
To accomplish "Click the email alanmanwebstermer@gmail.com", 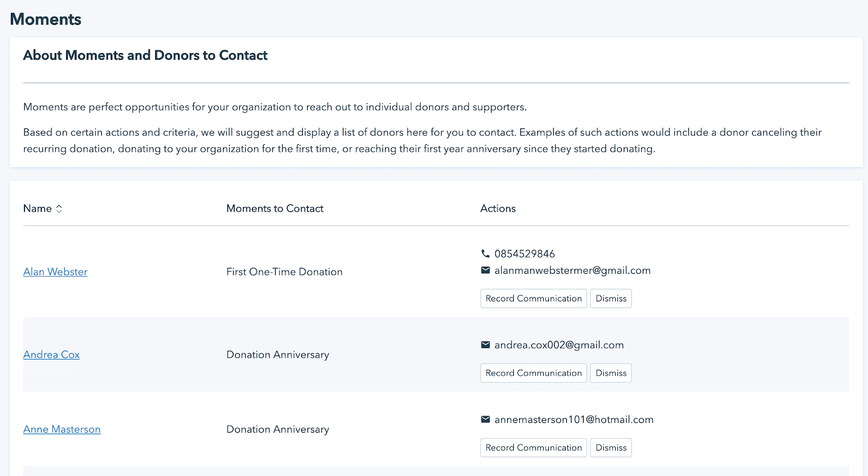I will point(572,271).
